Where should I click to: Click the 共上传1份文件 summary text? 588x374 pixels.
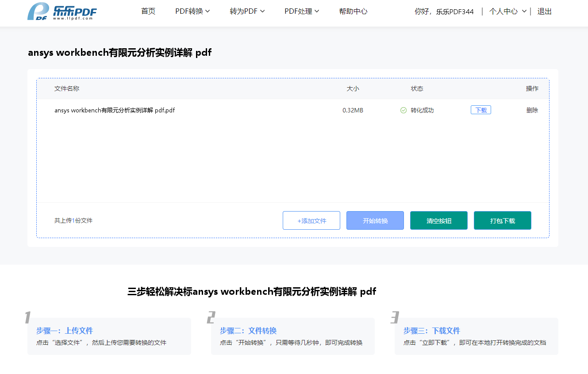click(73, 220)
